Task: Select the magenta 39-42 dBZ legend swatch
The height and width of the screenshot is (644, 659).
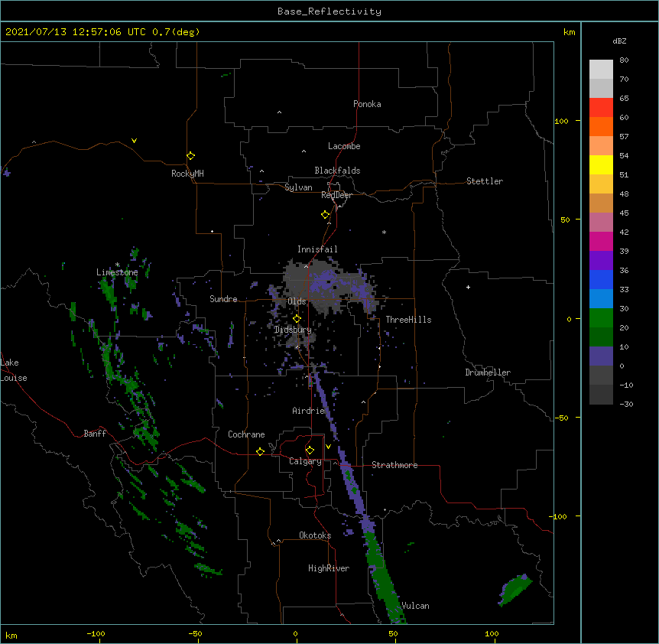Action: pos(601,241)
